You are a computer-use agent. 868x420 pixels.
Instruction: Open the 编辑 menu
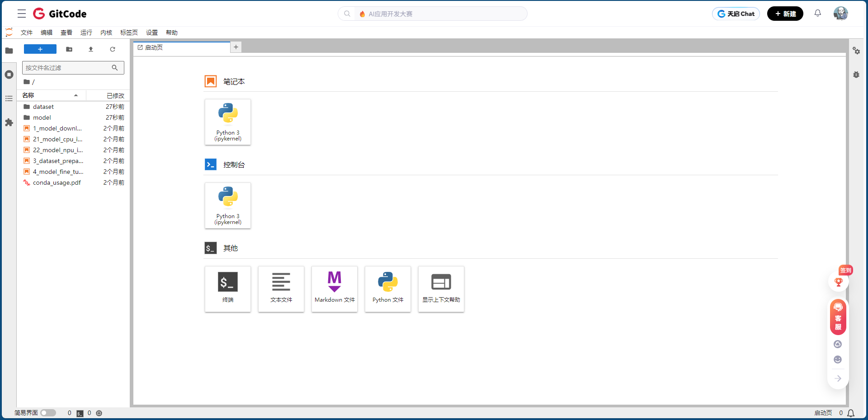click(x=47, y=33)
